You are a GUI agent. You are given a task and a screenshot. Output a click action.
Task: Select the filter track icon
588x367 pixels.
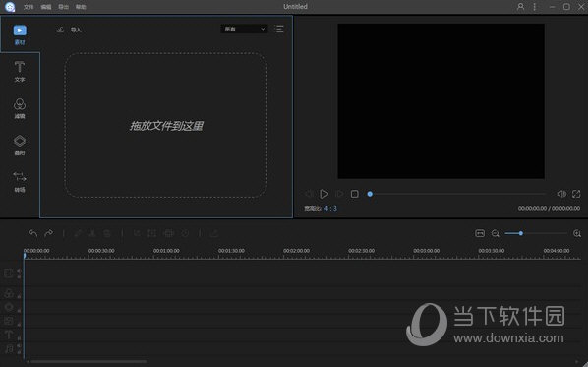pyautogui.click(x=9, y=293)
